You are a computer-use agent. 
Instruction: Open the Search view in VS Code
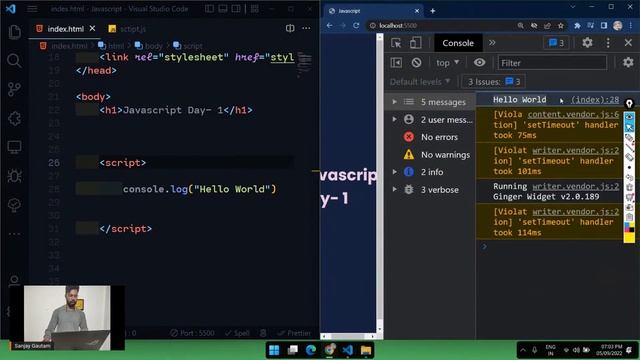point(14,60)
